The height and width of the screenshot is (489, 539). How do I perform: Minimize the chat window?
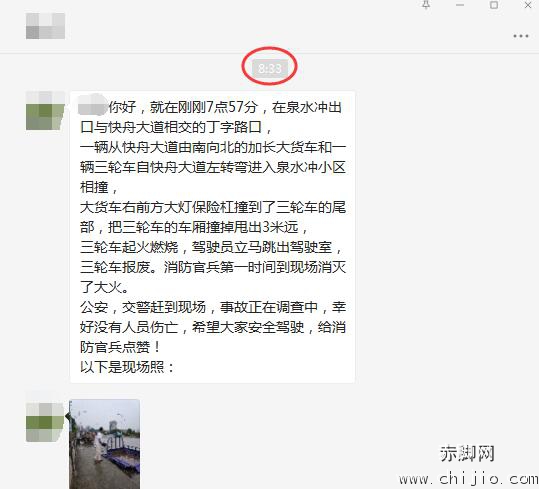click(460, 5)
